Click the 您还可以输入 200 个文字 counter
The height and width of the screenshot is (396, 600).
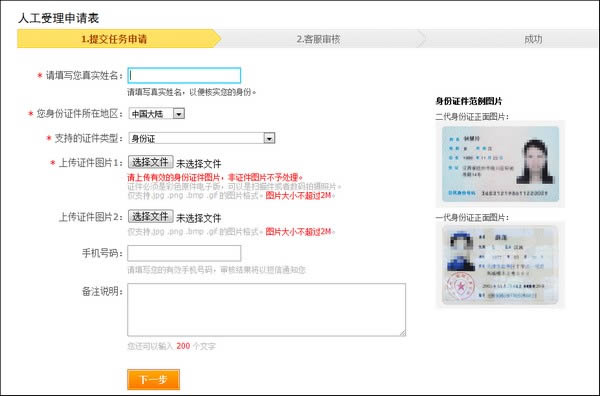(171, 346)
